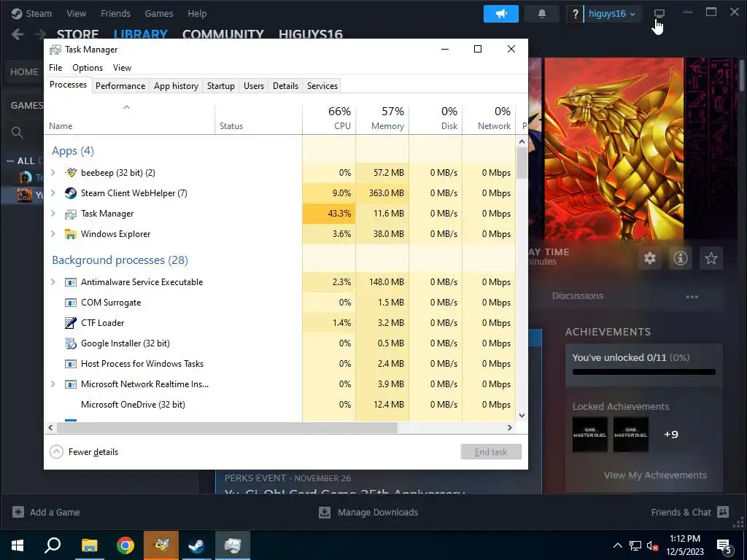Select beebeep process icon
747x560 pixels.
click(x=71, y=172)
